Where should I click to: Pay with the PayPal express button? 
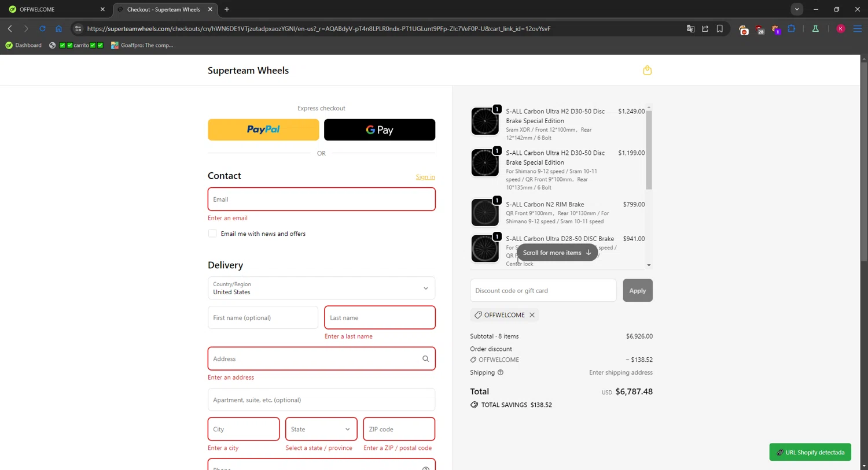(263, 129)
